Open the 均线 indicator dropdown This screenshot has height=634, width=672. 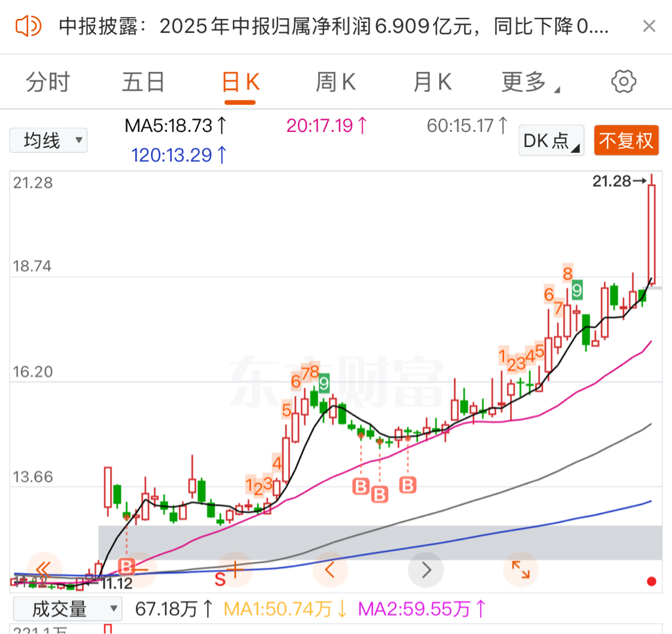coord(49,140)
